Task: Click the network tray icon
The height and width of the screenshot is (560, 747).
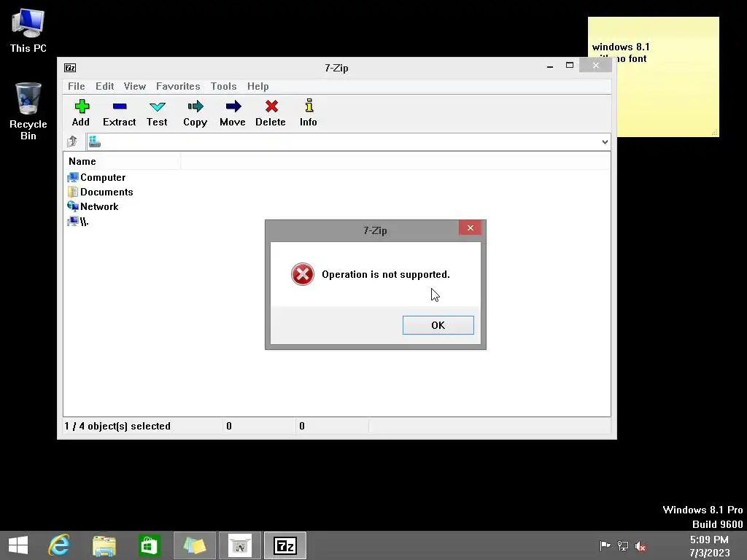Action: pyautogui.click(x=623, y=545)
